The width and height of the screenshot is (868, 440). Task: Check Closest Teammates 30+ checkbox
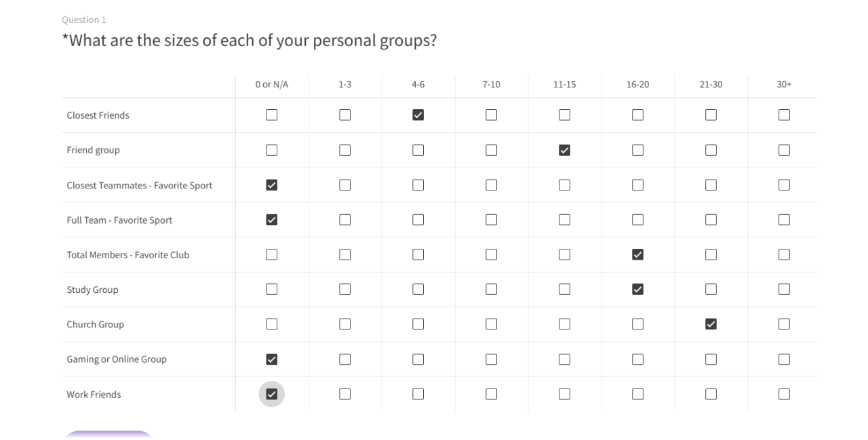pyautogui.click(x=784, y=185)
